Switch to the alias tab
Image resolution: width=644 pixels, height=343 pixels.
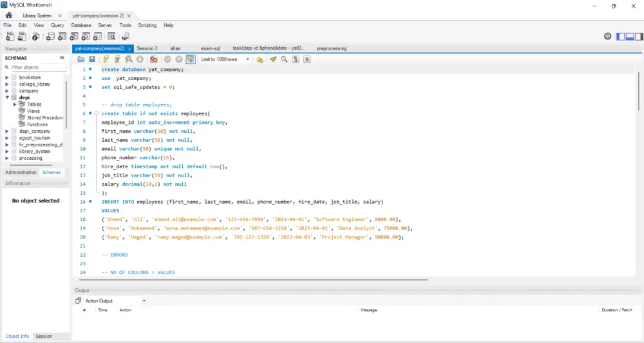[x=175, y=48]
